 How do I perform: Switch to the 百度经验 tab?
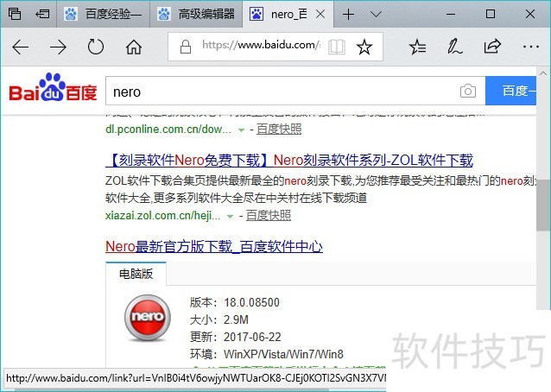(x=103, y=14)
